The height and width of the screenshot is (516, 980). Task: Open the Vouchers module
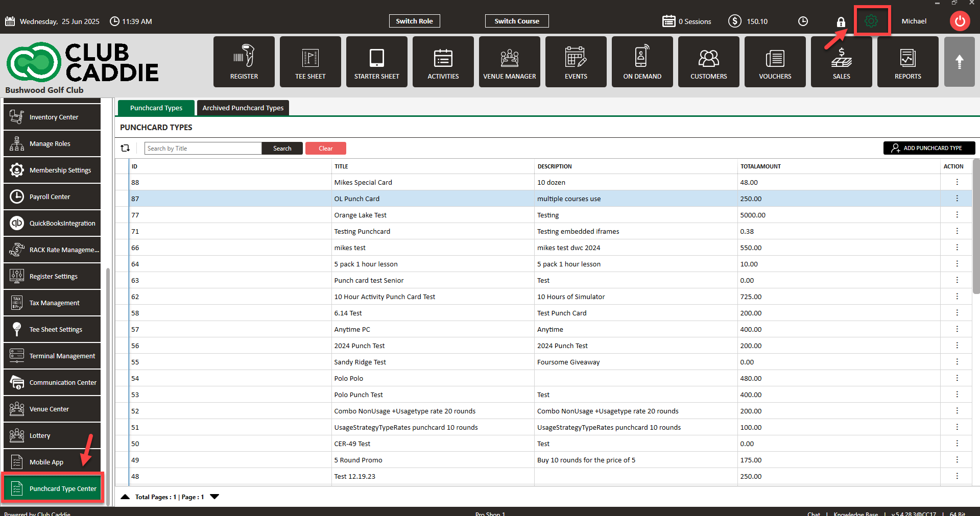click(775, 62)
